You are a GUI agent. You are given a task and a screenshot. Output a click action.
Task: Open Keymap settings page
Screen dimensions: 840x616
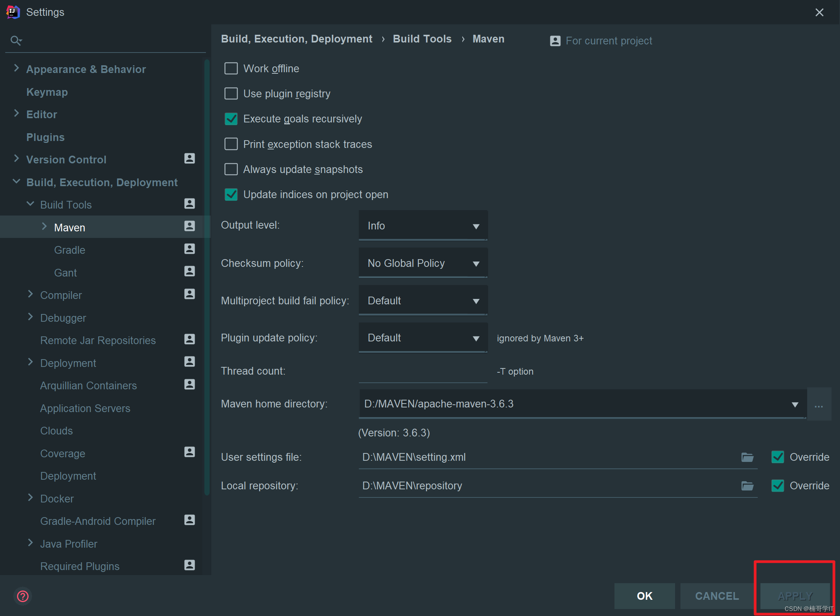click(x=47, y=92)
